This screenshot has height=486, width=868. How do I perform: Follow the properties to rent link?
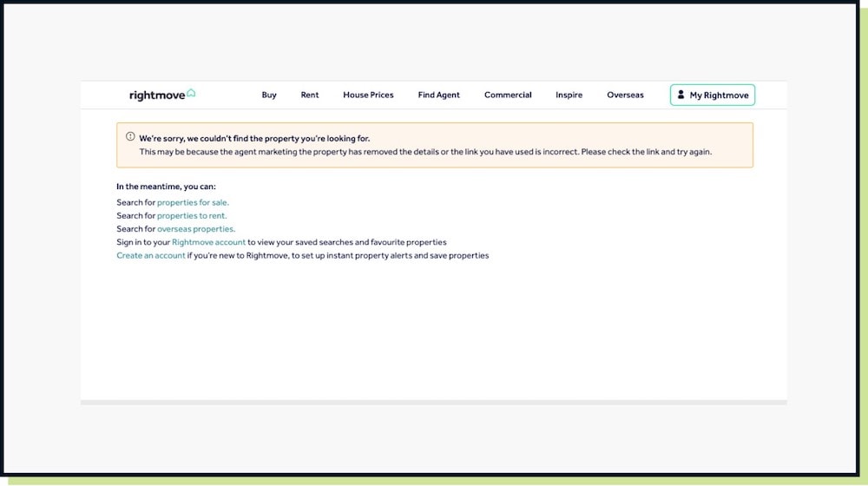click(192, 216)
